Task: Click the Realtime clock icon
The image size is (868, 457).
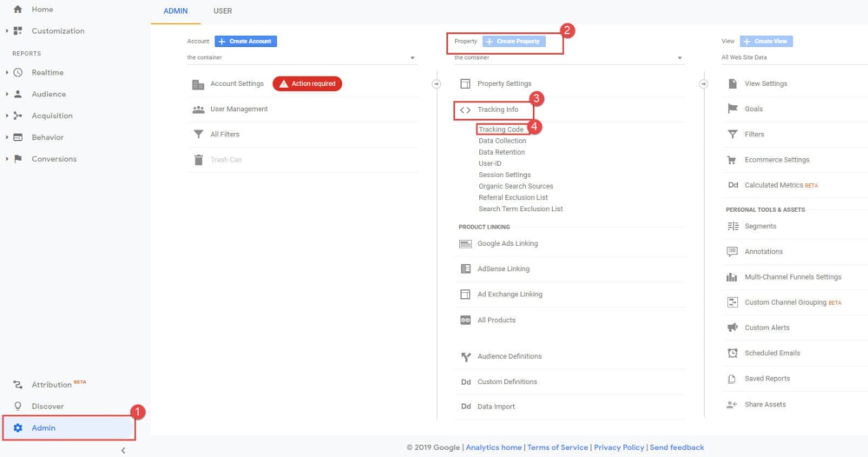Action: 17,73
